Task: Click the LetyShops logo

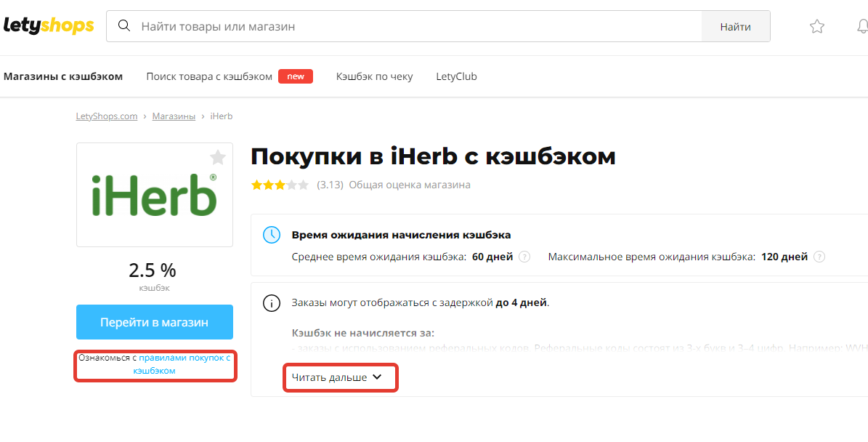Action: coord(49,25)
